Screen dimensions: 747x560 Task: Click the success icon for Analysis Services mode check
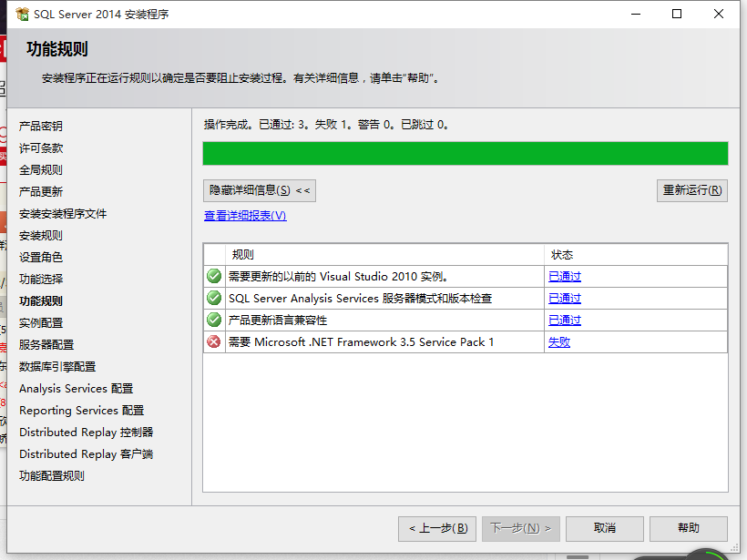tap(213, 298)
